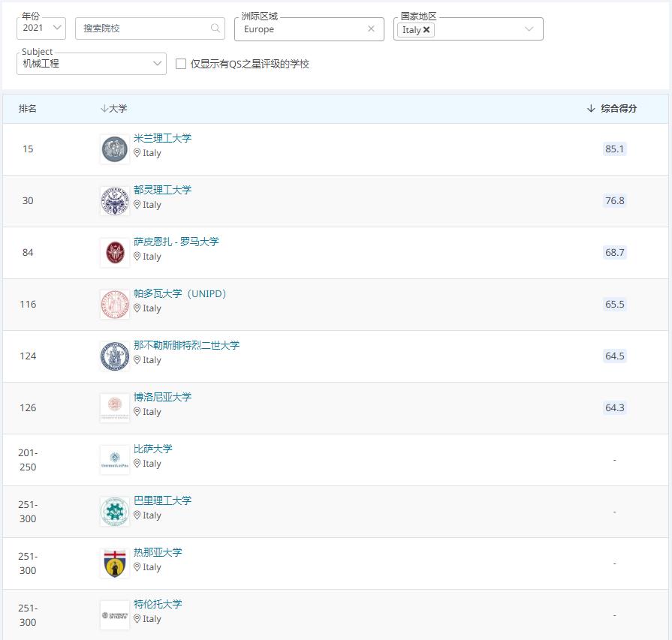Click rank 124 cell
Viewport: 672px width, 640px height.
point(28,356)
